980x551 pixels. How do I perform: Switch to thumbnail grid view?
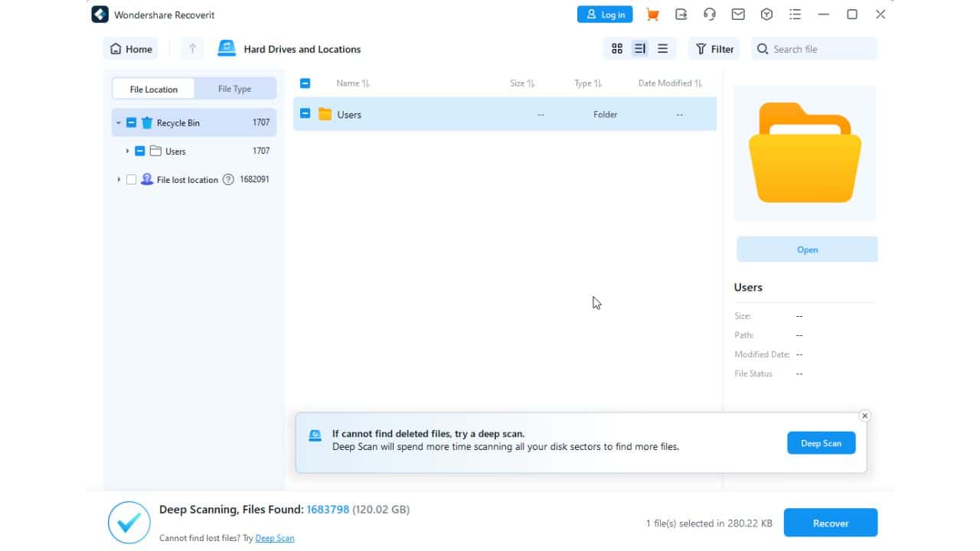coord(617,48)
